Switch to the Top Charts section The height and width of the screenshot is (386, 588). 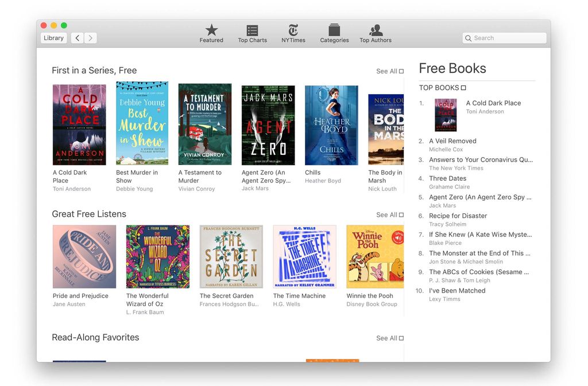[x=252, y=33]
